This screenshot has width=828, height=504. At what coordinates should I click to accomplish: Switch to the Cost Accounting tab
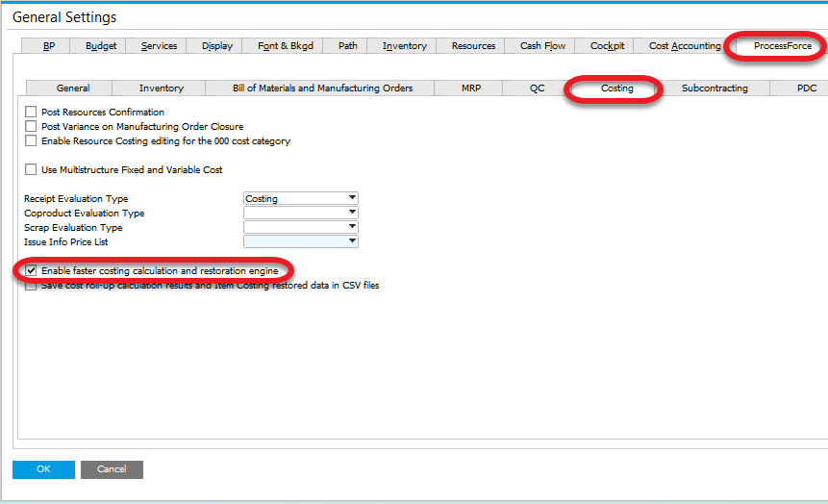coord(684,45)
